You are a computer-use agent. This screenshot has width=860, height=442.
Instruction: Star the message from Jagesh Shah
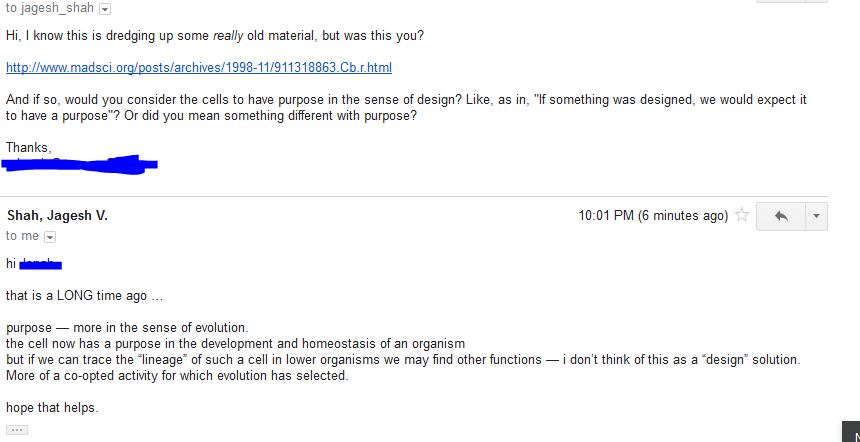click(742, 215)
